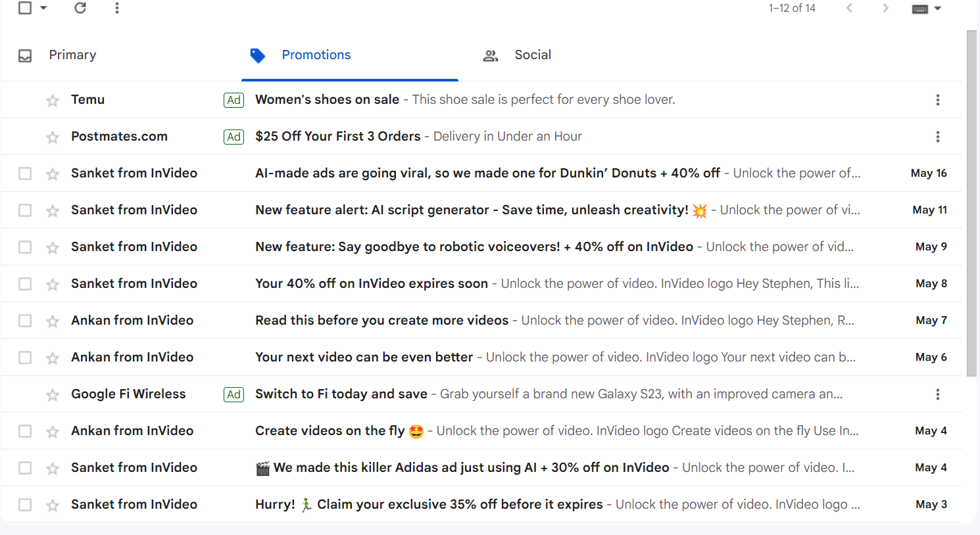
Task: Star the Google Fi Wireless ad
Action: click(53, 394)
